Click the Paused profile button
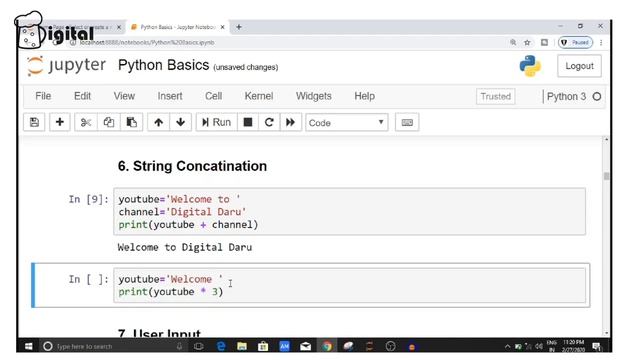The image size is (640, 360). tap(576, 42)
